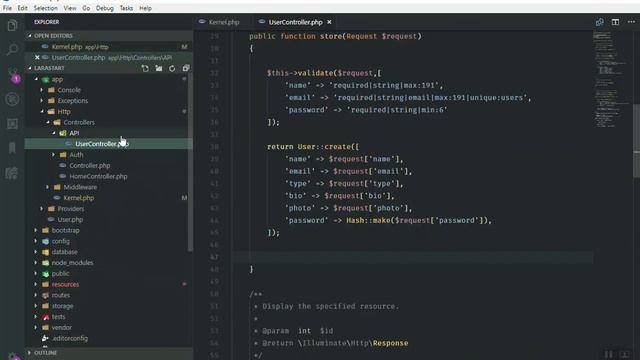This screenshot has width=640, height=360.
Task: Expand the bootstrap folder
Action: click(x=36, y=230)
